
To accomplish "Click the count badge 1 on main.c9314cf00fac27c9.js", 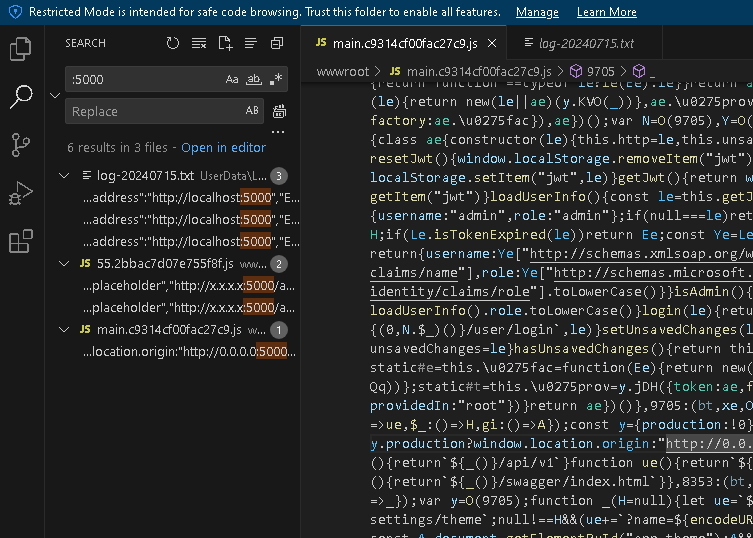I will pos(279,330).
